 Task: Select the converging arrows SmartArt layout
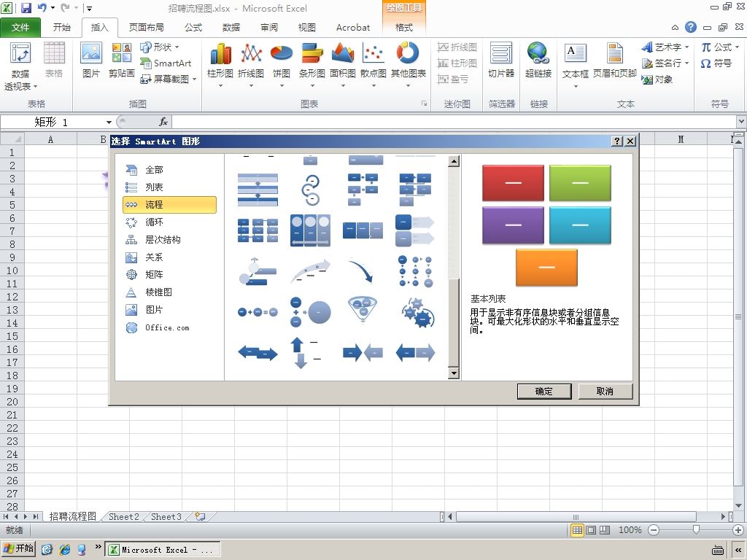coord(363,353)
